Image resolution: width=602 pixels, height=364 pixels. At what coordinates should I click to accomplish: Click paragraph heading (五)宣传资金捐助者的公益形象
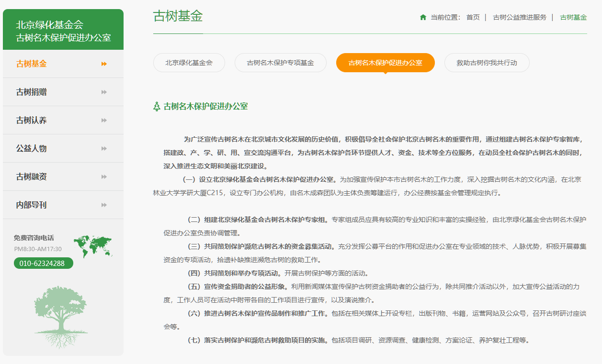click(x=237, y=287)
